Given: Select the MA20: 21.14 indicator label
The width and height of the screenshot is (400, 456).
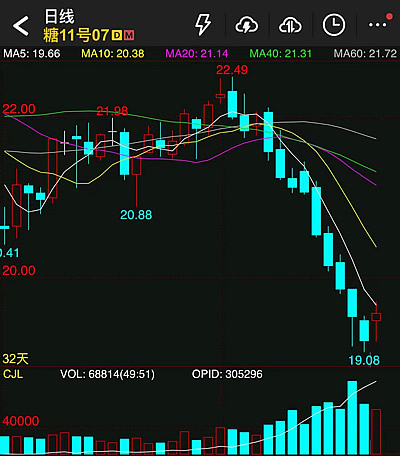Looking at the screenshot, I should (x=197, y=54).
